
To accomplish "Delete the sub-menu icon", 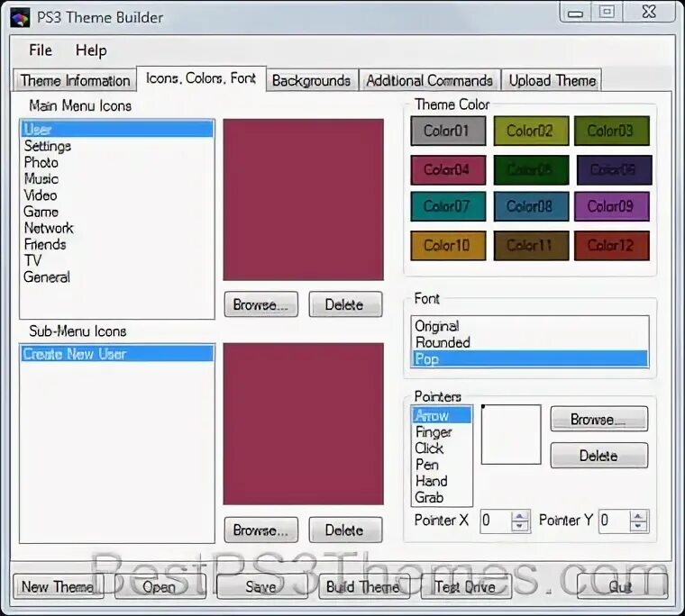I will (x=345, y=530).
